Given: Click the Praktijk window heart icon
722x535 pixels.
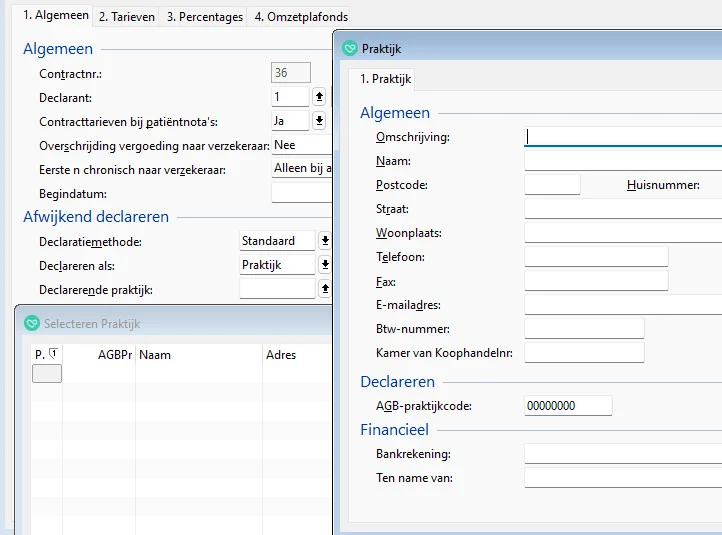Looking at the screenshot, I should [x=350, y=48].
